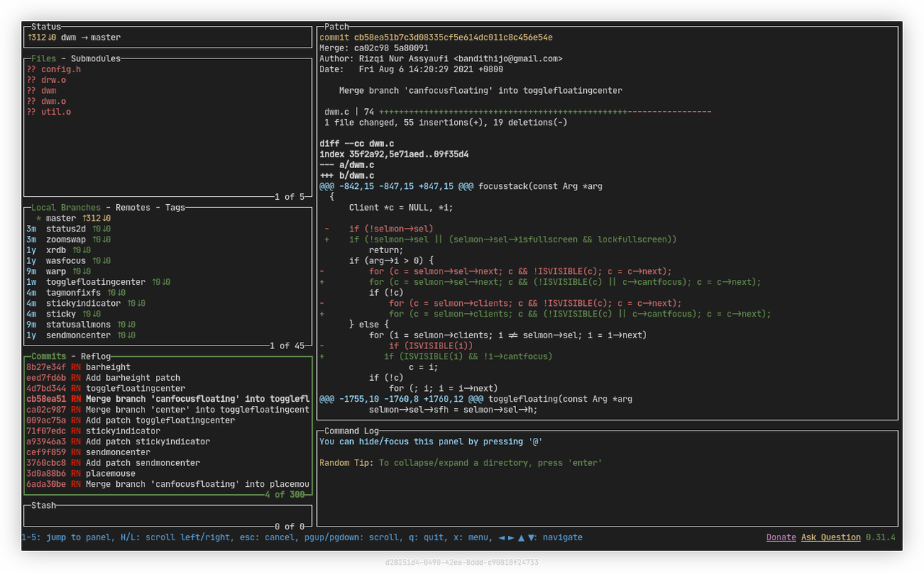Select the togglefloatingcenter branch
This screenshot has width=924, height=572.
point(95,282)
